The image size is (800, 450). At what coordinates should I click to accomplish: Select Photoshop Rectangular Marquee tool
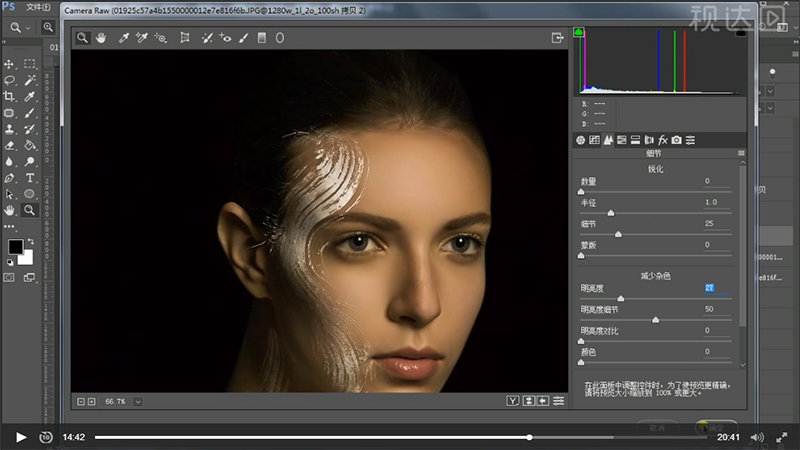click(x=30, y=64)
